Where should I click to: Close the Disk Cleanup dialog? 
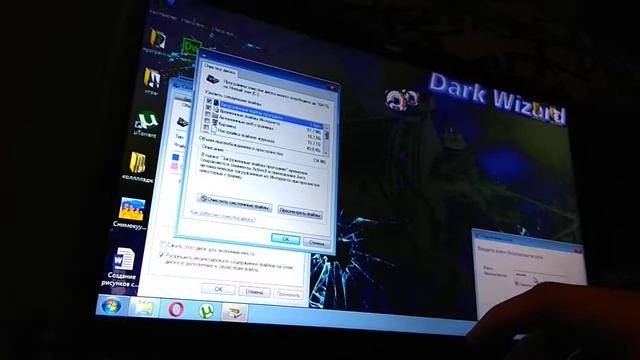(332, 88)
